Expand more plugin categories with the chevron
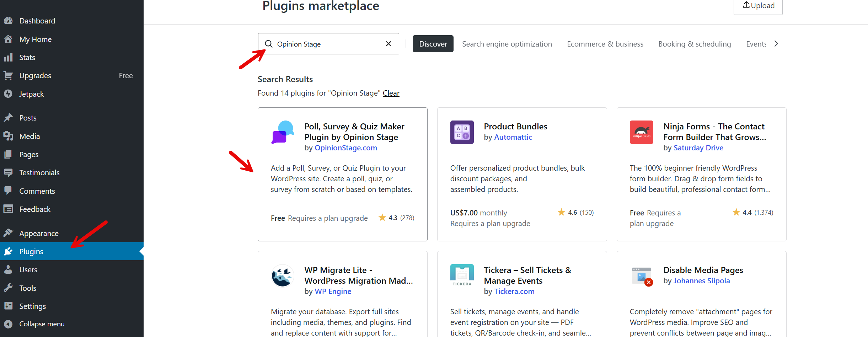The height and width of the screenshot is (337, 868). pyautogui.click(x=776, y=44)
